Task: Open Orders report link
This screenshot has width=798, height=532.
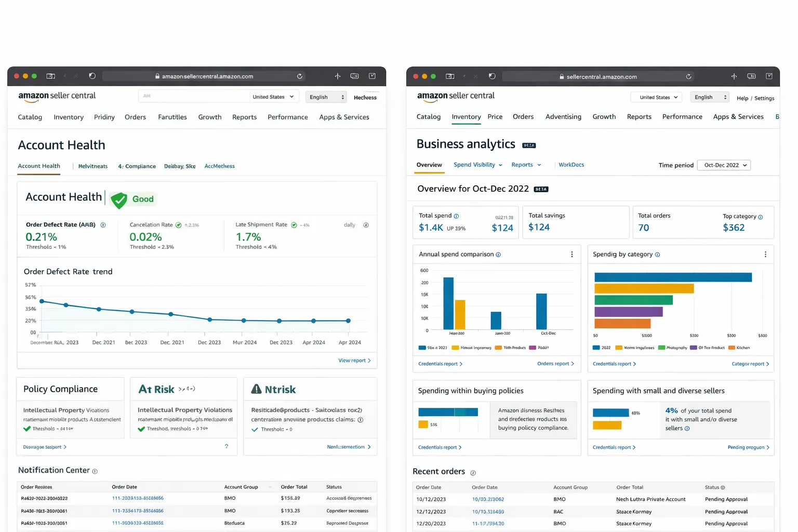Action: (x=555, y=364)
